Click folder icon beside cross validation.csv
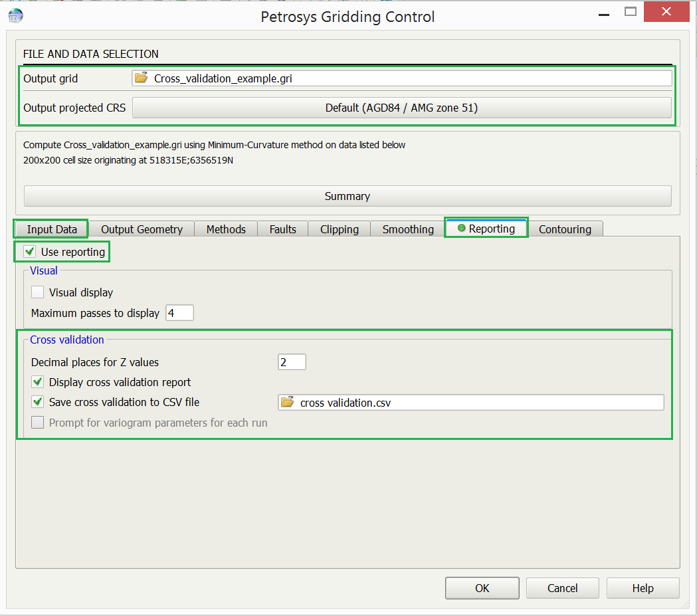697x616 pixels. tap(287, 402)
